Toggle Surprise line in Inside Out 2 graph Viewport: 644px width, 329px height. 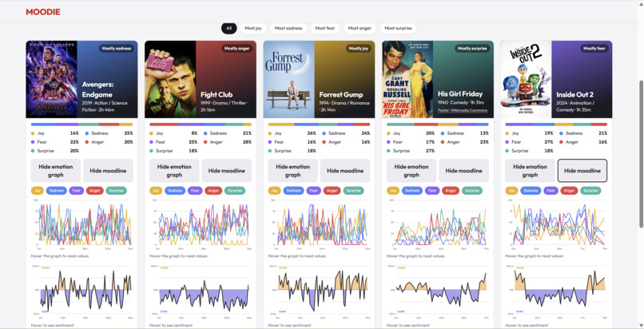click(x=590, y=191)
